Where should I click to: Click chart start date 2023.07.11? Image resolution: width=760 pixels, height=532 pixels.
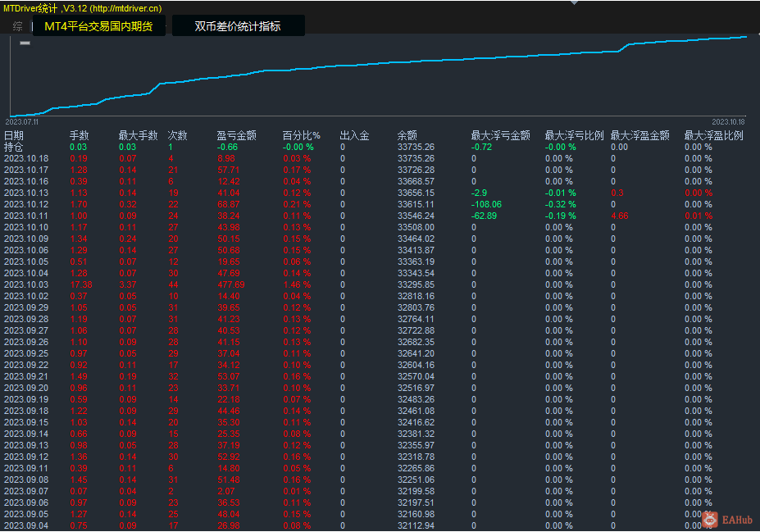pos(22,122)
